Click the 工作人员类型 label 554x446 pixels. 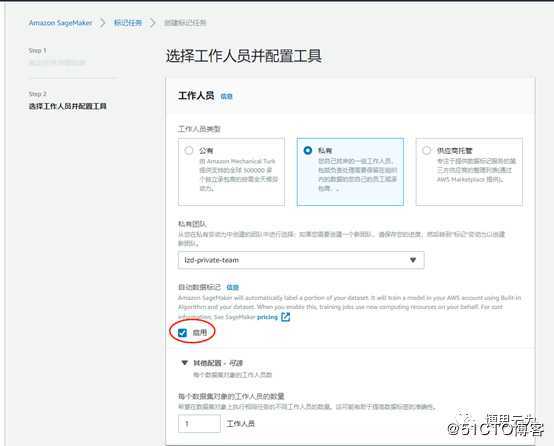199,129
